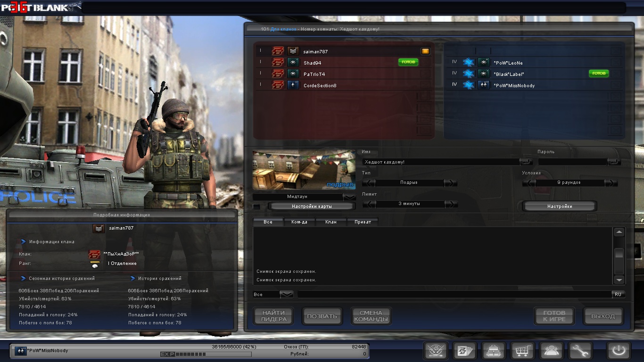Click the rank icon in the detailed info header
Viewport: 644px width, 362px height.
99,228
